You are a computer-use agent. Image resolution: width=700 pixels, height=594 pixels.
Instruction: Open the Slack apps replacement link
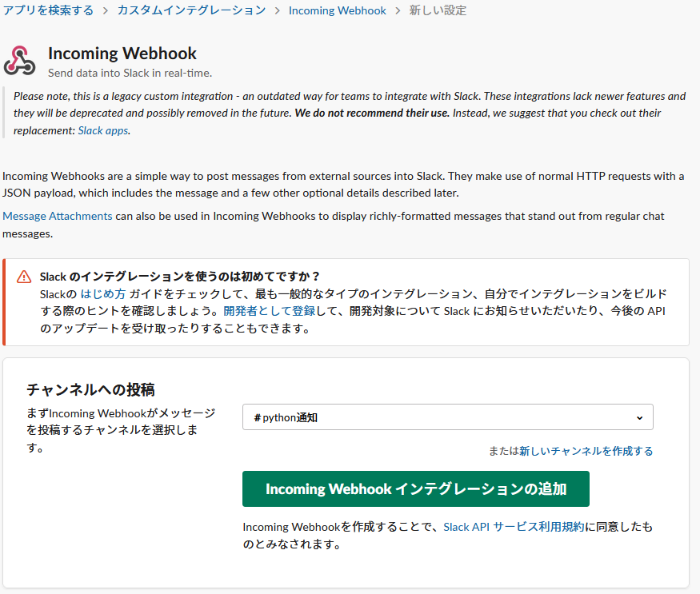tap(103, 130)
